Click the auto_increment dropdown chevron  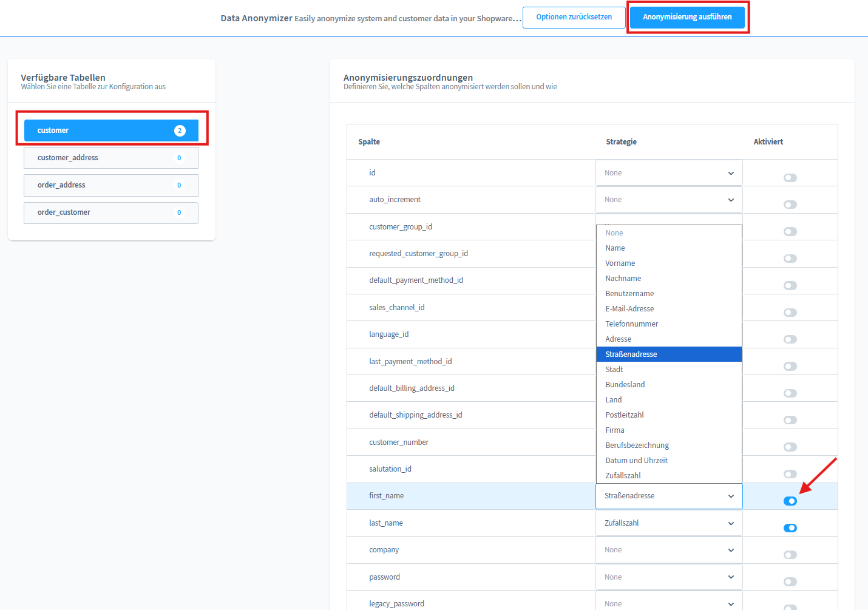click(x=731, y=200)
